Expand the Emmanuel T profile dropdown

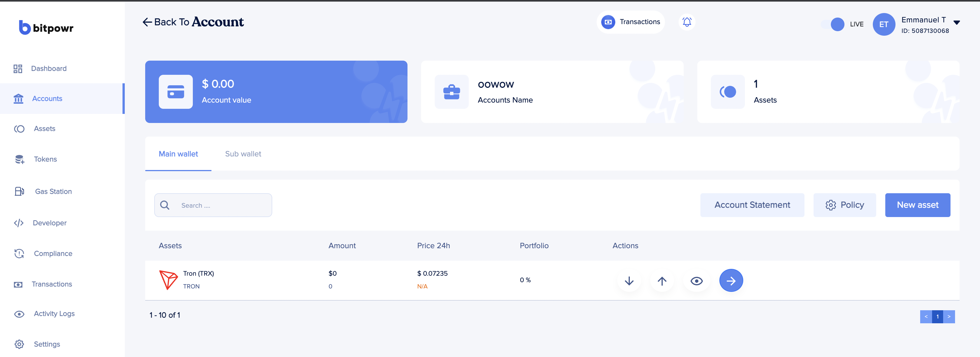click(956, 23)
